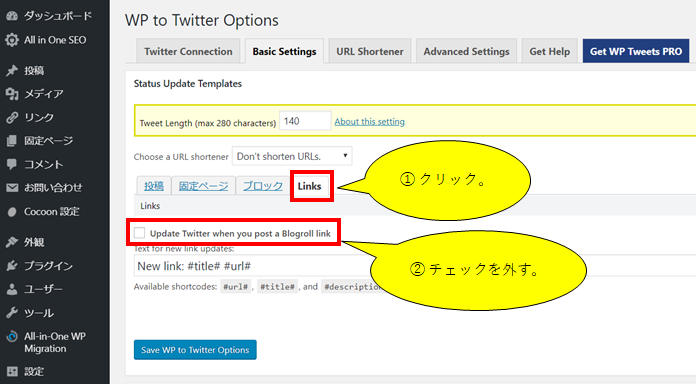Viewport: 696px width, 384px height.
Task: Click the pages icon beside 固定ページ
Action: (12, 141)
